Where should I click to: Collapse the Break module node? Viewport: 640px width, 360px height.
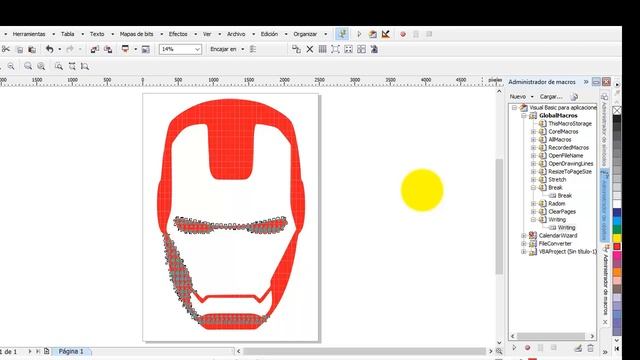coord(533,188)
